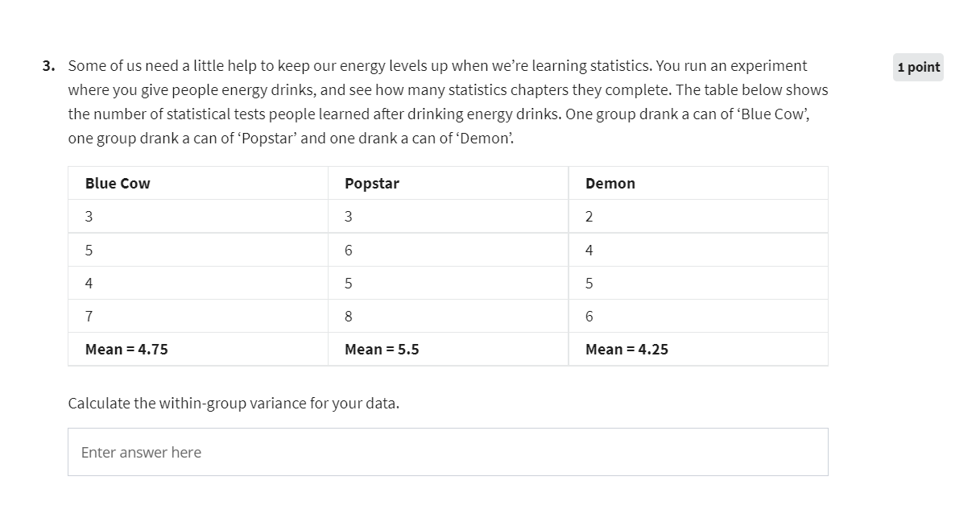
Task: Click the Demon value 6 cell
Action: tap(698, 317)
